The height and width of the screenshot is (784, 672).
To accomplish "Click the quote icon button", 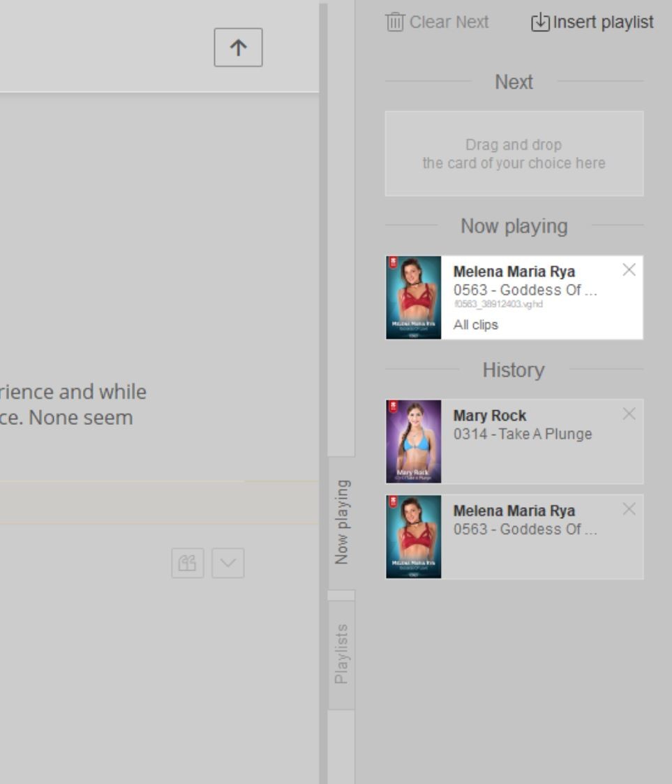I will 188,563.
